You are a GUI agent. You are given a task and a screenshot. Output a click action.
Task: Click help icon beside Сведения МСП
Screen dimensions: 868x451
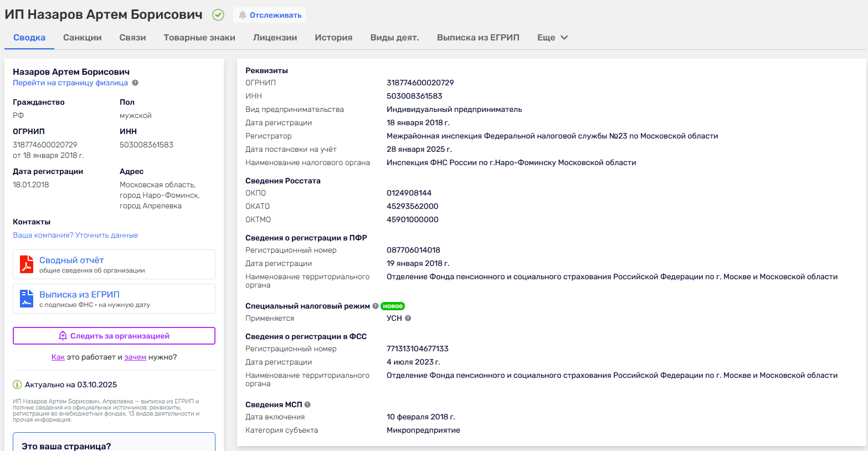pos(307,405)
